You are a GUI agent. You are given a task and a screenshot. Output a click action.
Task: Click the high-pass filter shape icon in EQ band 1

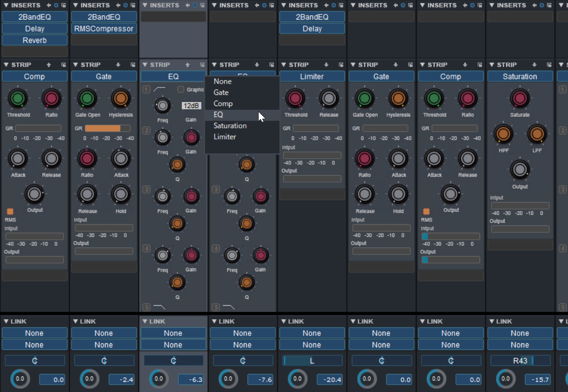(159, 89)
